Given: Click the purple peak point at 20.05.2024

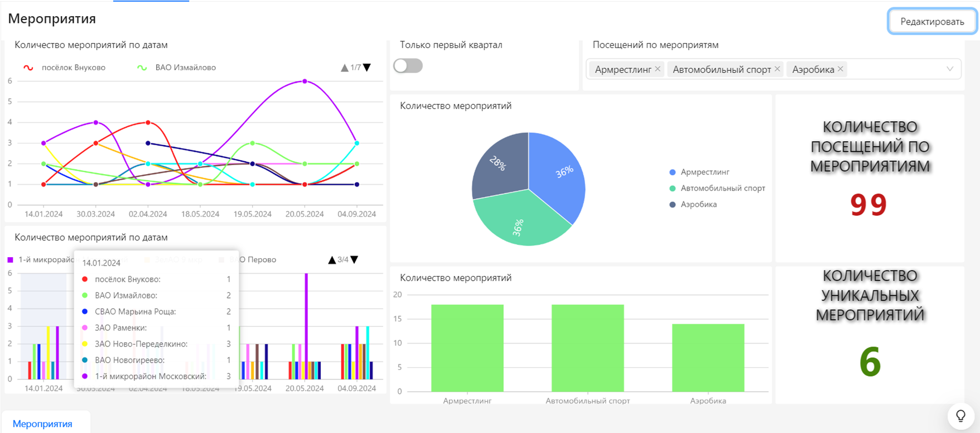Looking at the screenshot, I should point(305,81).
